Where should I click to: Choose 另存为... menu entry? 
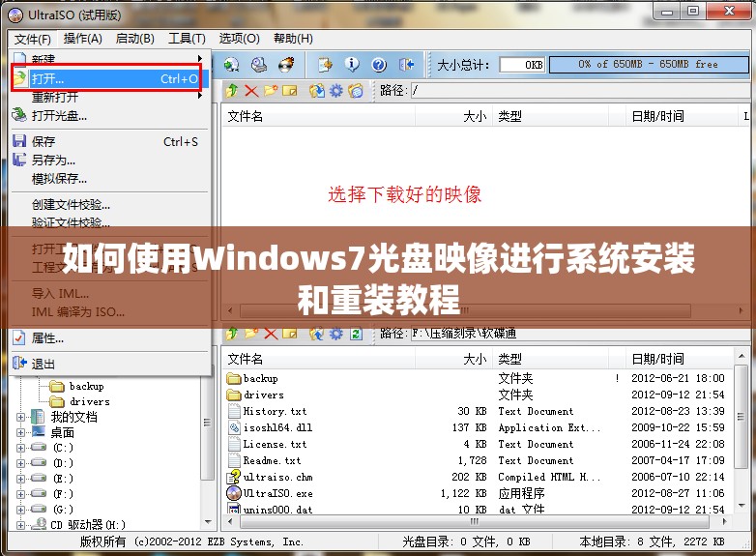[110, 161]
